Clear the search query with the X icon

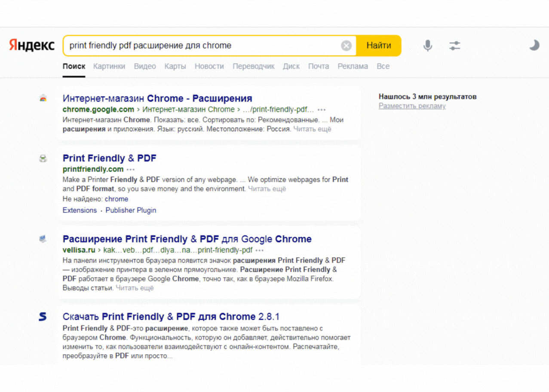point(347,46)
